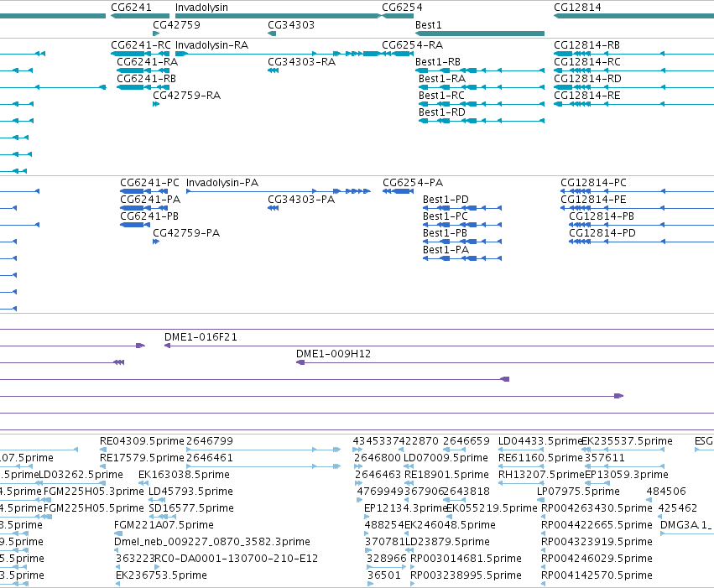Click the DME1-016F21 clone label
714x588 pixels.
click(x=201, y=337)
